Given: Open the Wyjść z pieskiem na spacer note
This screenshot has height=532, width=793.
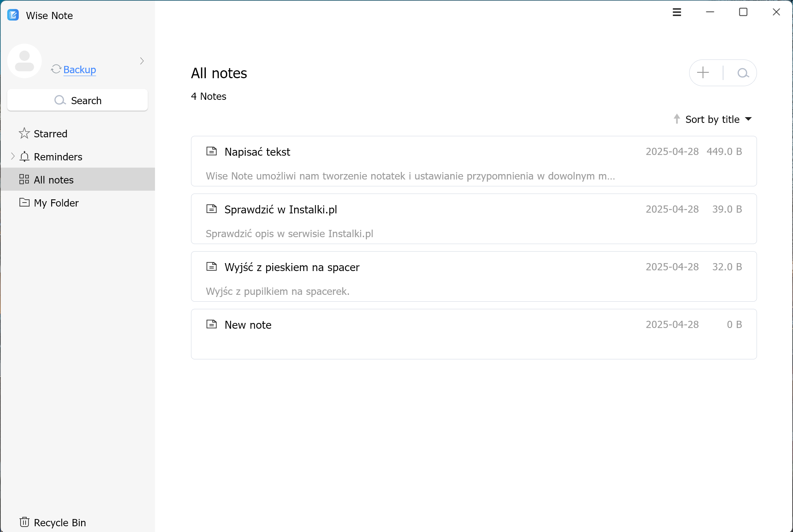Looking at the screenshot, I should point(474,276).
